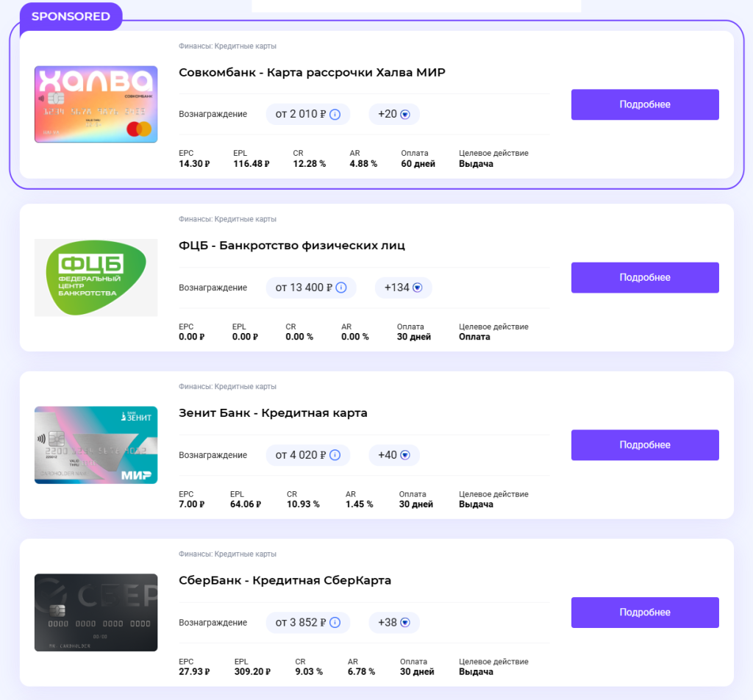Expand the +40 bonus dropdown arrow
Image resolution: width=753 pixels, height=700 pixels.
pyautogui.click(x=405, y=455)
